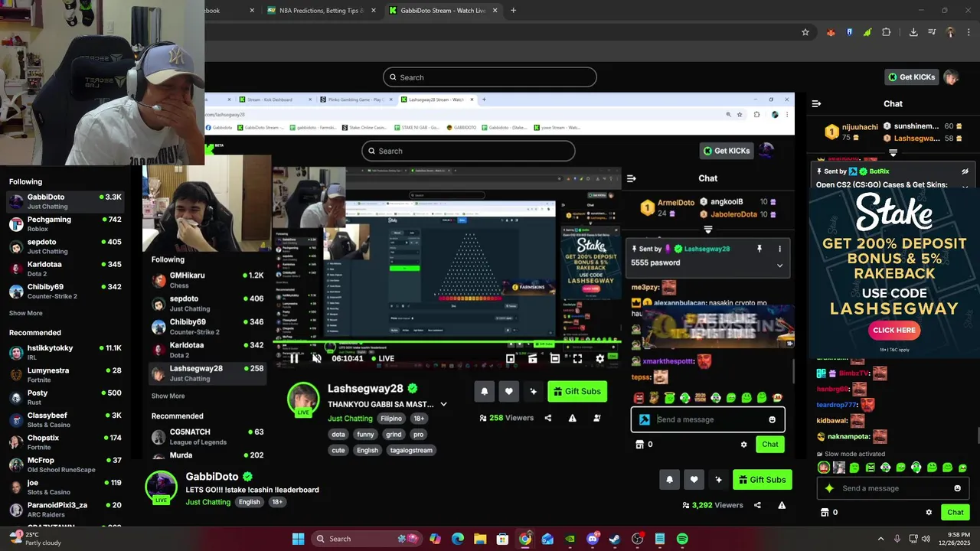The height and width of the screenshot is (551, 980).
Task: Expand Show More under the Following list
Action: coord(26,313)
